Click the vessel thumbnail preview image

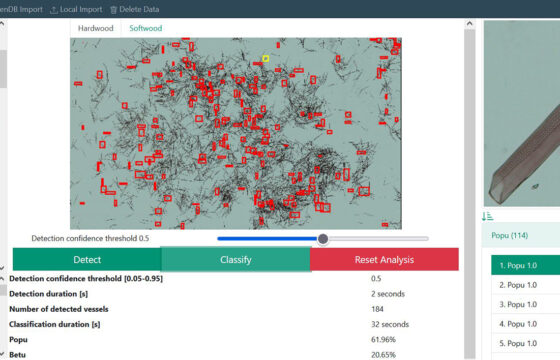click(522, 113)
